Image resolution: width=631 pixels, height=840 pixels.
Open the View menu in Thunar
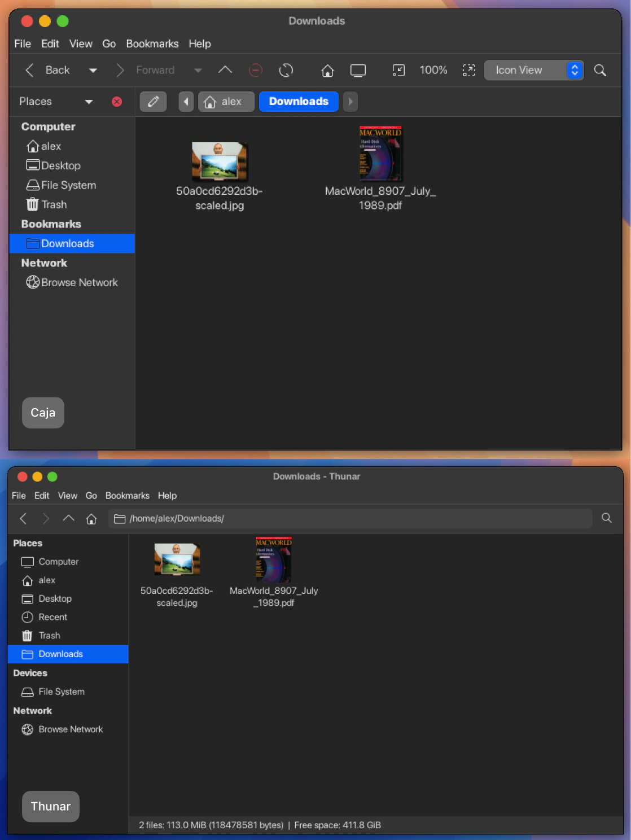click(x=67, y=496)
